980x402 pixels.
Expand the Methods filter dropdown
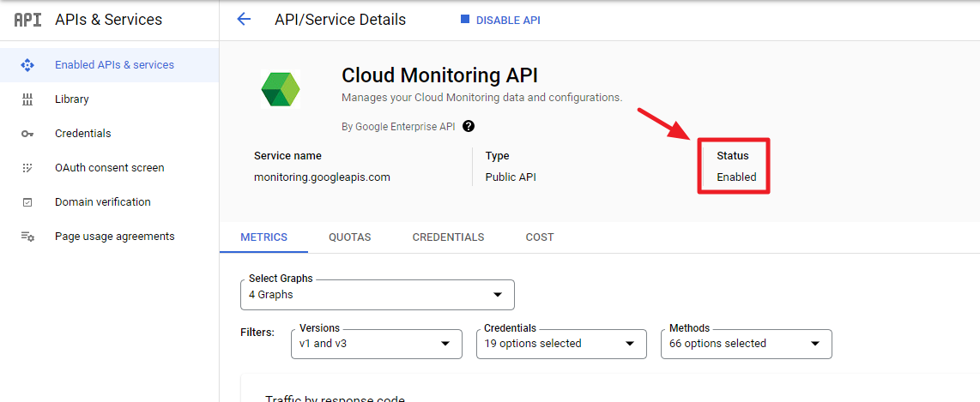pyautogui.click(x=746, y=344)
